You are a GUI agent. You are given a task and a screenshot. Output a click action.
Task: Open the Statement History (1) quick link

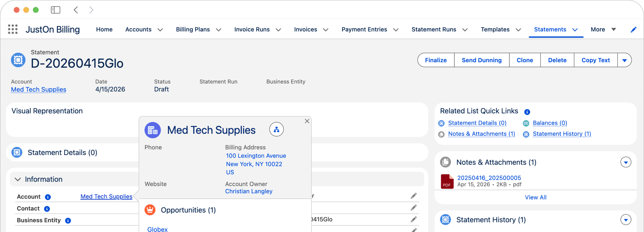pos(562,134)
